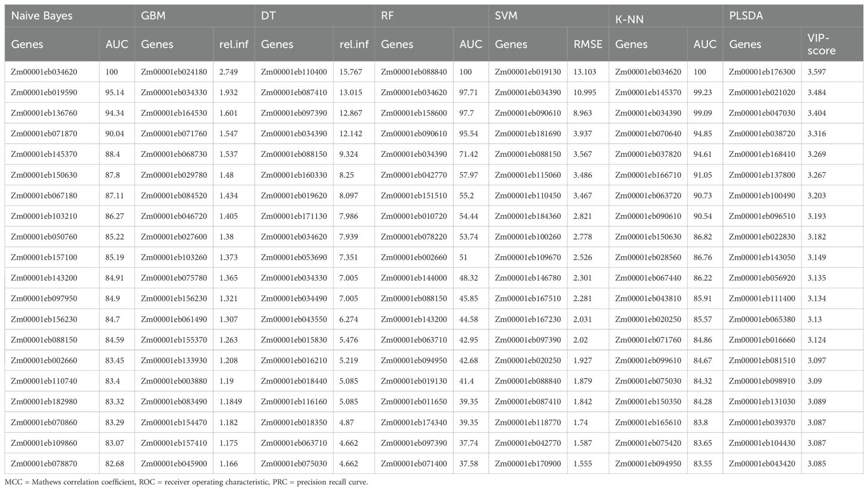Select gene cell Zm00001eb170900
The image size is (868, 491).
pos(528,464)
